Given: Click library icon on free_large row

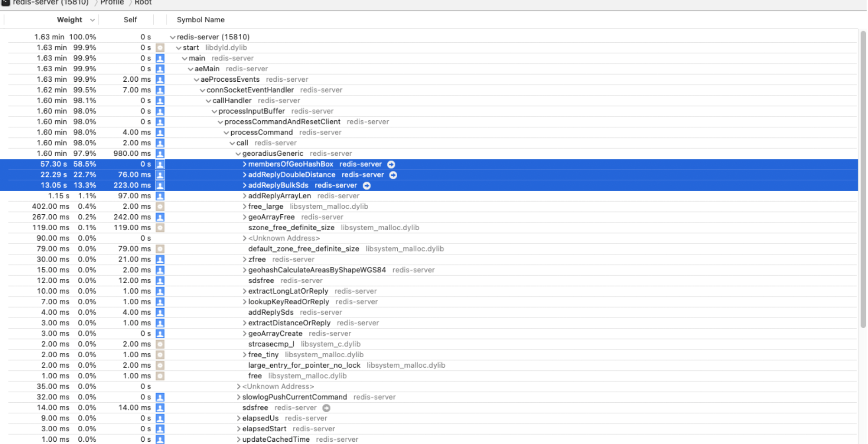Looking at the screenshot, I should coord(160,207).
